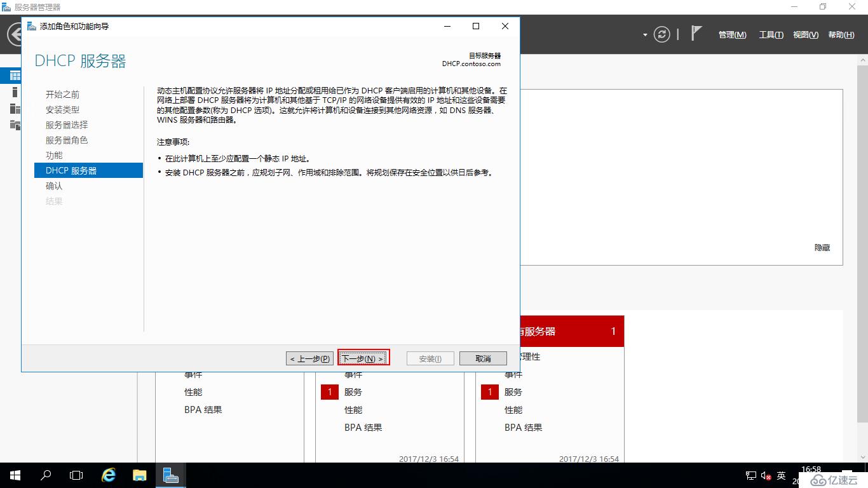Open 服务 in the middle tile

353,392
